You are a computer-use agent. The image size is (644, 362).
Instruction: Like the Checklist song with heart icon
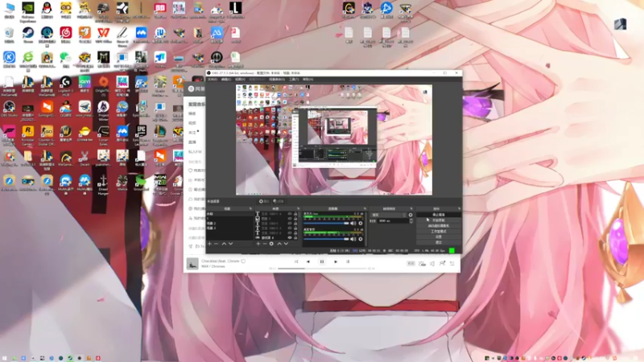pos(243,261)
